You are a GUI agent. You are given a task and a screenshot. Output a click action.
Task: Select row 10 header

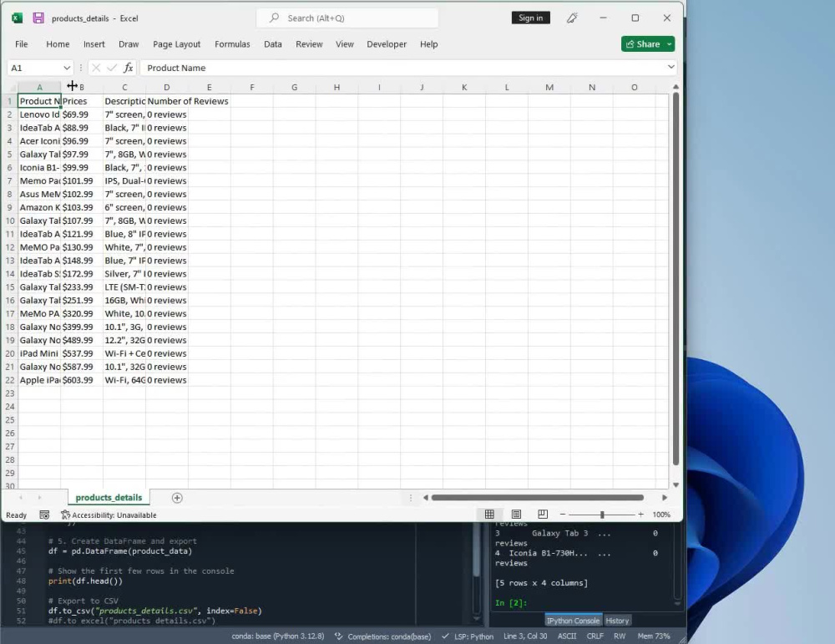coord(9,221)
